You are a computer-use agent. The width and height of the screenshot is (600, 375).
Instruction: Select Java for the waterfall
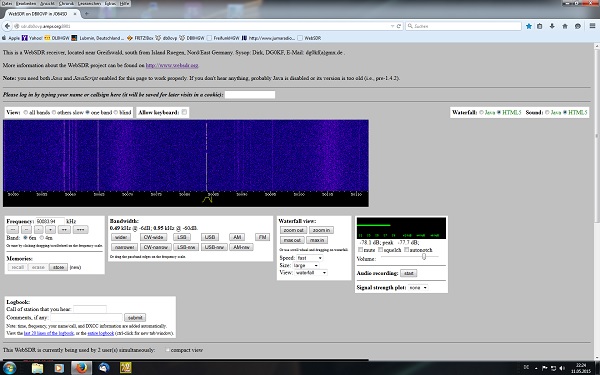click(x=481, y=112)
